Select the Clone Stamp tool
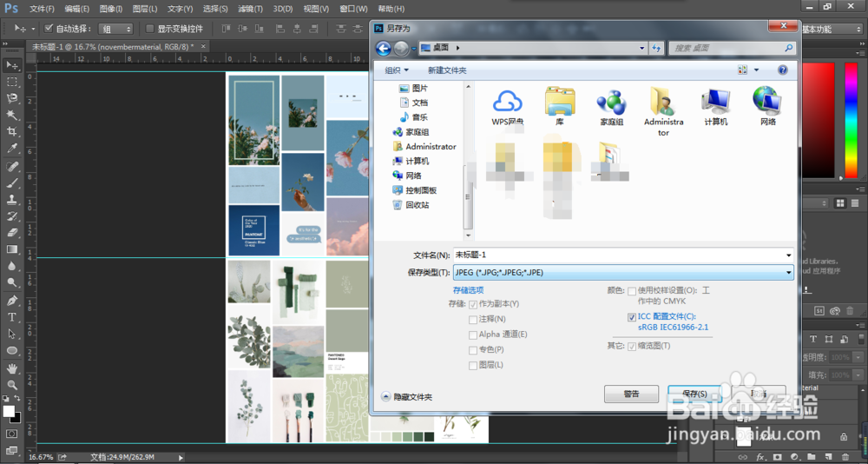The width and height of the screenshot is (868, 464). [11, 200]
